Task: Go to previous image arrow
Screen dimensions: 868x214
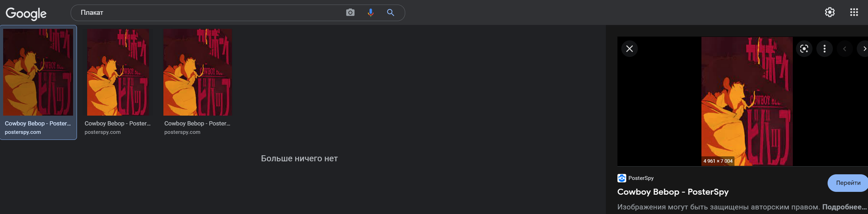Action: 844,48
